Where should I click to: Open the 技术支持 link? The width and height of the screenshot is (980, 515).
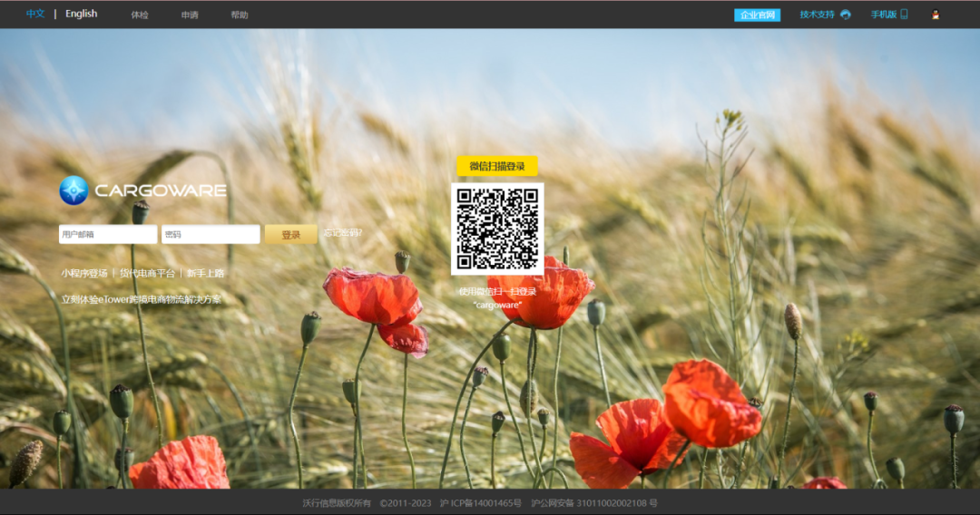817,15
